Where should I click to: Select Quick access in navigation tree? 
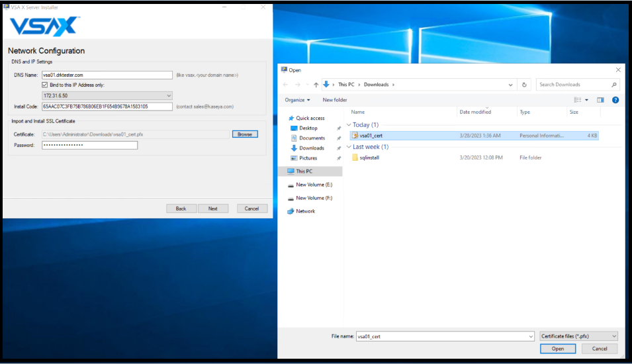click(x=310, y=118)
